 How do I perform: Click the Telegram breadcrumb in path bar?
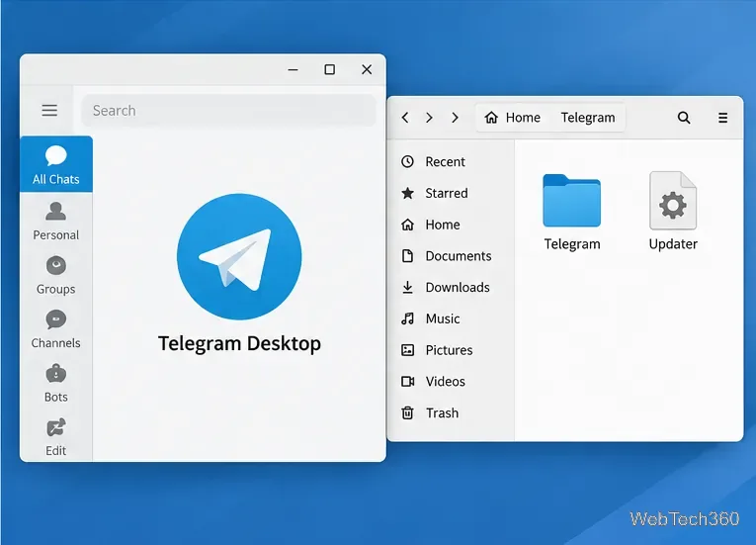pos(588,118)
